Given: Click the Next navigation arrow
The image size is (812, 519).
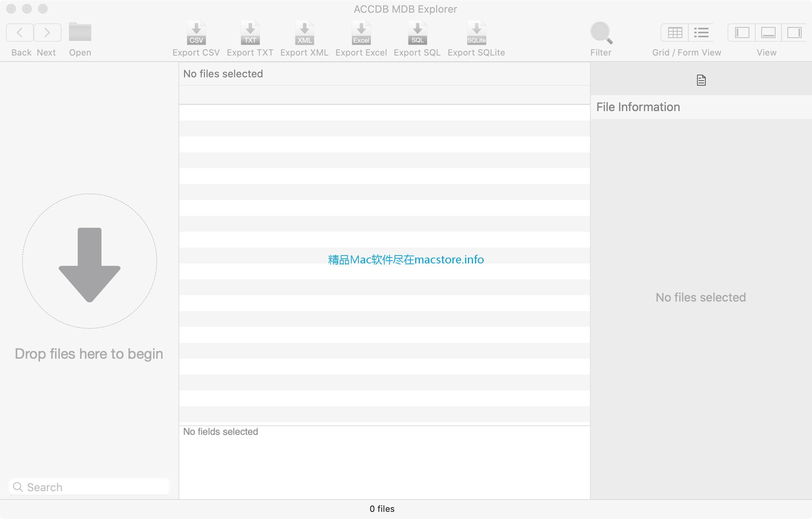Looking at the screenshot, I should tap(47, 32).
